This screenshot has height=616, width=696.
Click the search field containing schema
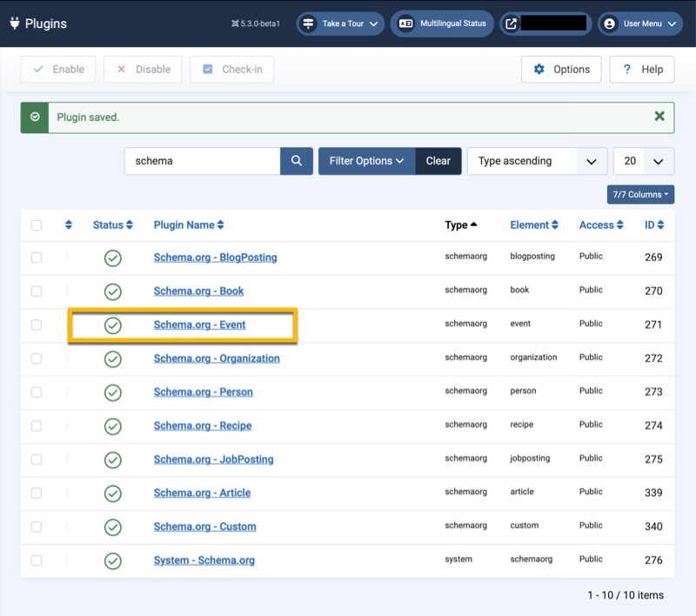click(x=202, y=161)
